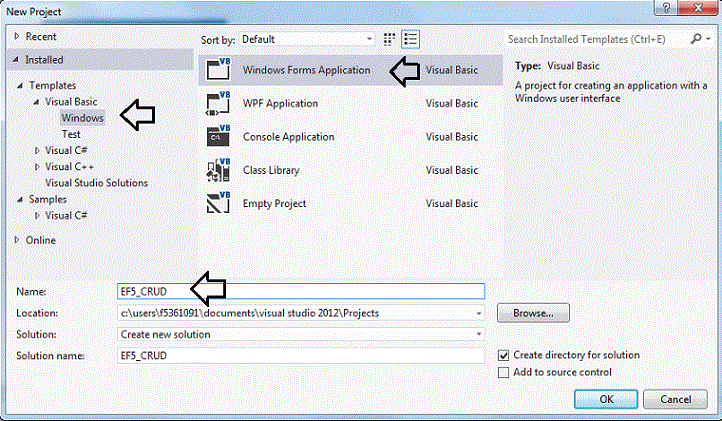The width and height of the screenshot is (722, 421).
Task: Open the Solution dropdown
Action: [479, 334]
